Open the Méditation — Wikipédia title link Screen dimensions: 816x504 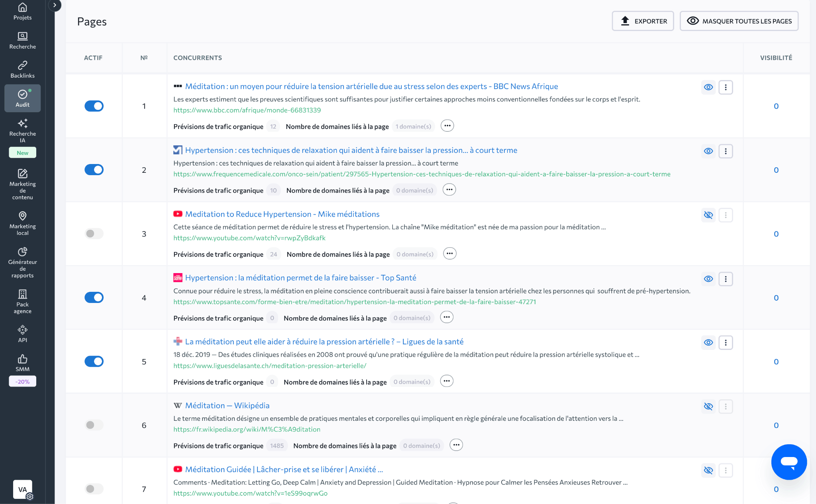point(227,405)
